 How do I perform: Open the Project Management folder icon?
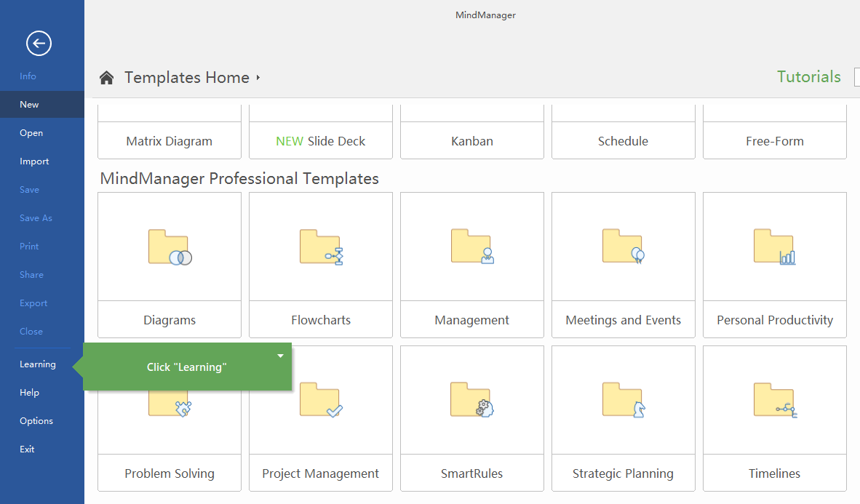pos(322,400)
